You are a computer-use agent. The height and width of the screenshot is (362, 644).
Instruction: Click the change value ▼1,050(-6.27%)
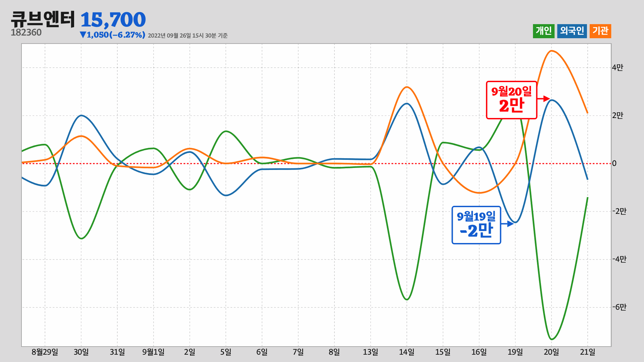[x=112, y=35]
